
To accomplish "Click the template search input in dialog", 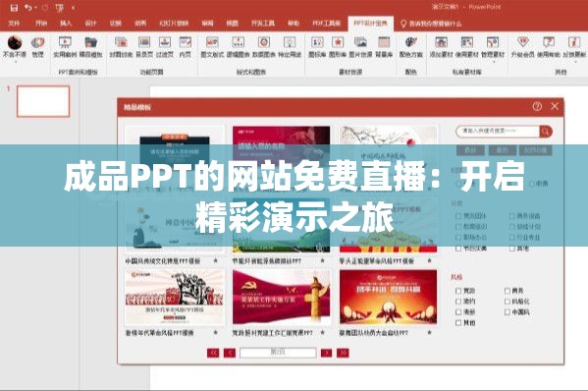I will pyautogui.click(x=498, y=132).
